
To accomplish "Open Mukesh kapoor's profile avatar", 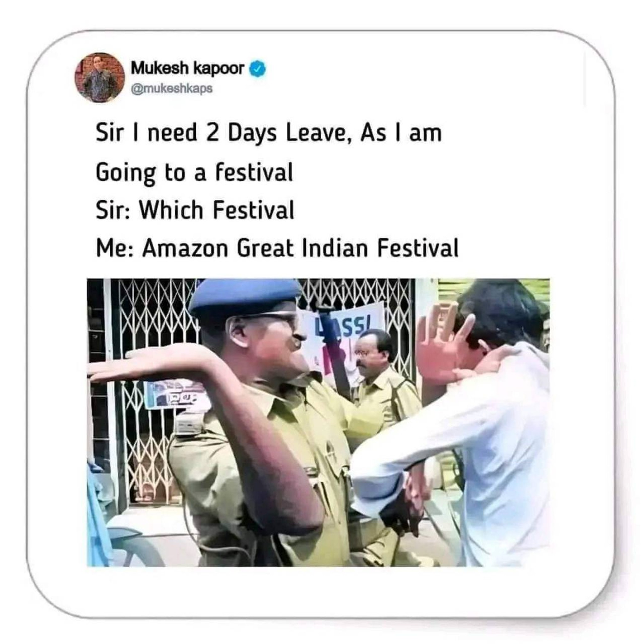I will (x=100, y=77).
